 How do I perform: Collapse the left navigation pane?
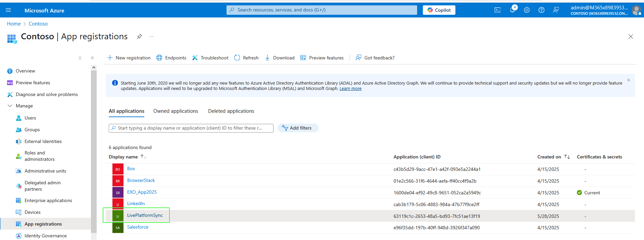[x=92, y=58]
